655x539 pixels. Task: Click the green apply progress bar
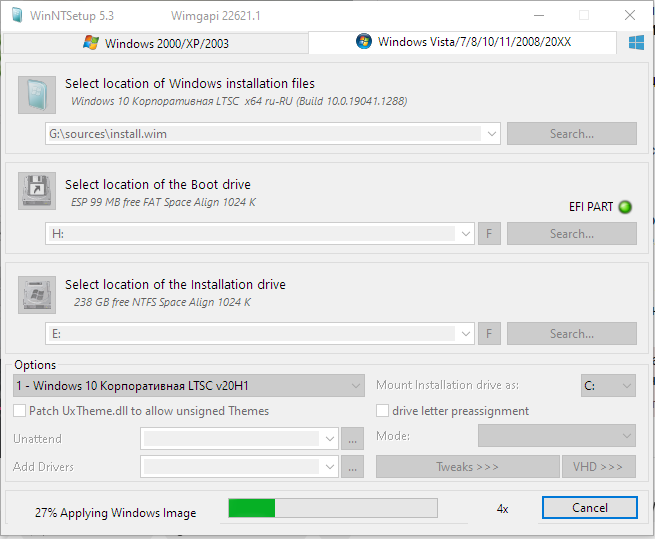pyautogui.click(x=333, y=508)
